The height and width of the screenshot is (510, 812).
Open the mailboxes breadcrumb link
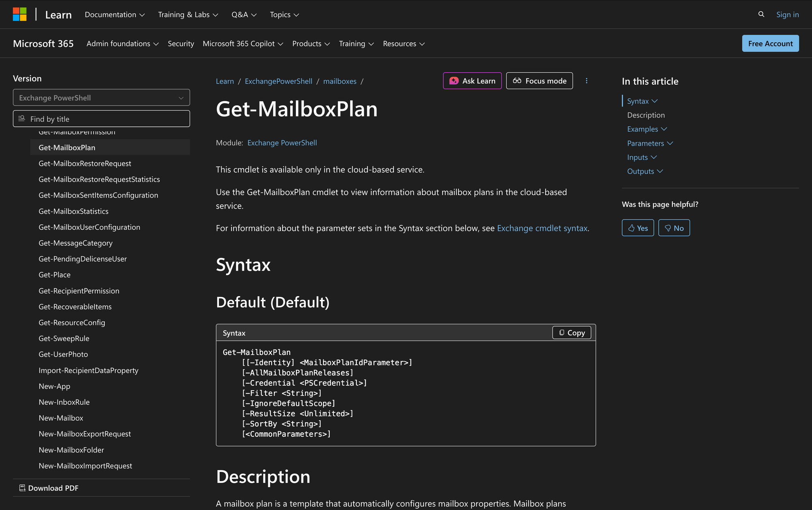pyautogui.click(x=340, y=81)
